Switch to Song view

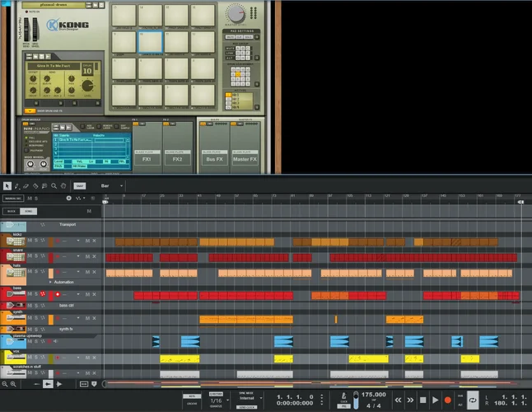[28, 211]
